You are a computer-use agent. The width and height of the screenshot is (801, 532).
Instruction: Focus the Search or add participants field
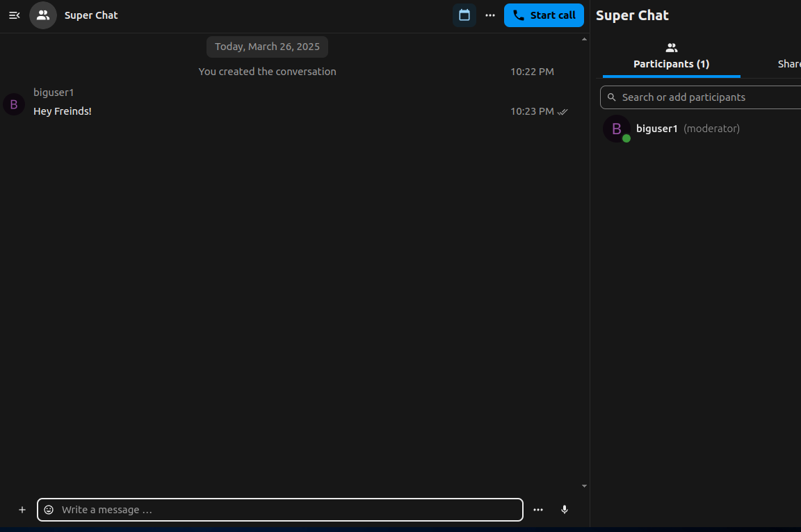pyautogui.click(x=702, y=97)
